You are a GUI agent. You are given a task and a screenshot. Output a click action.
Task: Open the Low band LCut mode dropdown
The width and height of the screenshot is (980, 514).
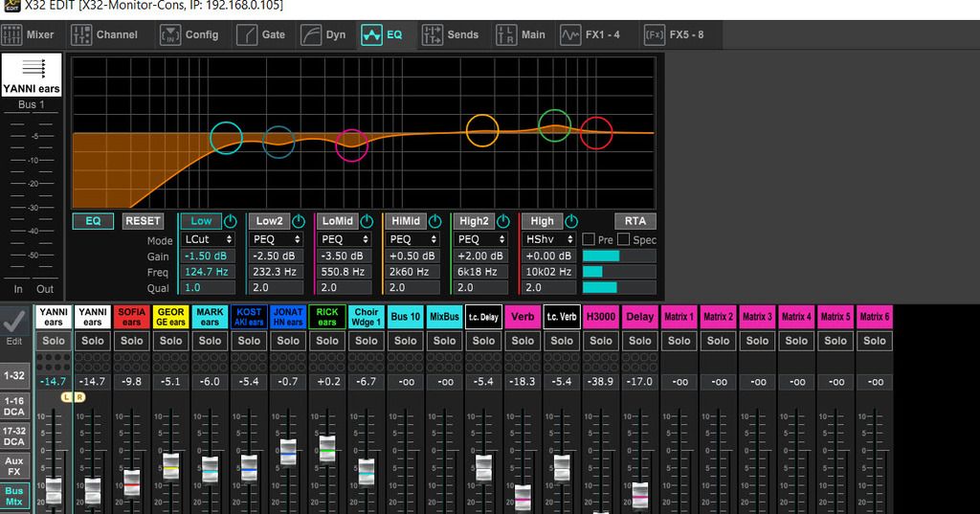coord(208,239)
